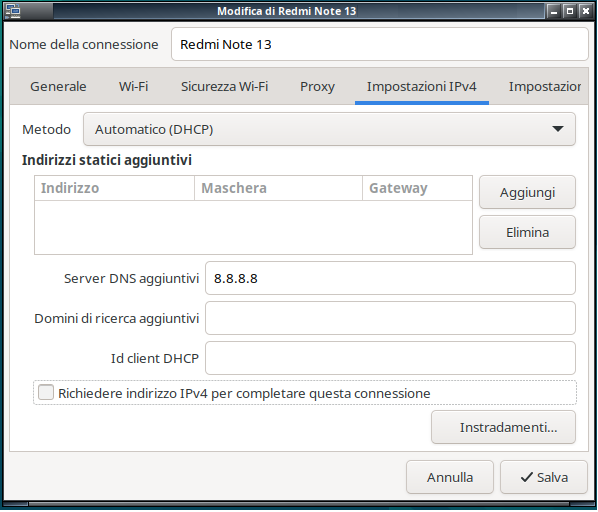
Task: Click the network window icon in title bar
Action: coord(13,11)
